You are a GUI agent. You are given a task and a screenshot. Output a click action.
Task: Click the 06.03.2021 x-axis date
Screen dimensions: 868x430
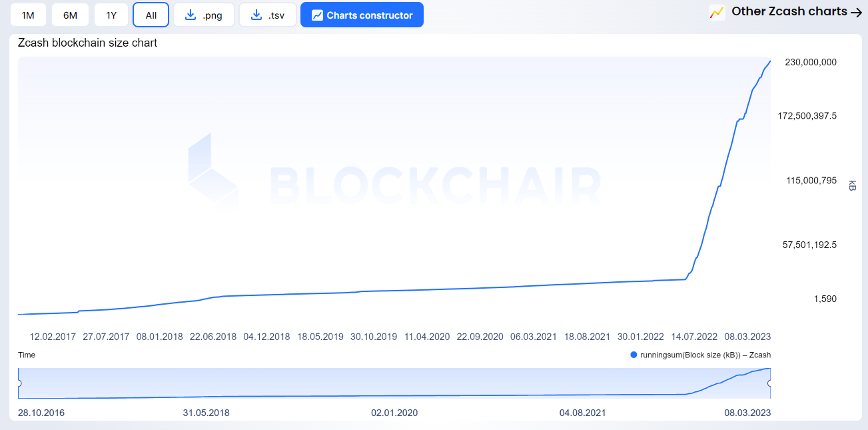(x=534, y=337)
